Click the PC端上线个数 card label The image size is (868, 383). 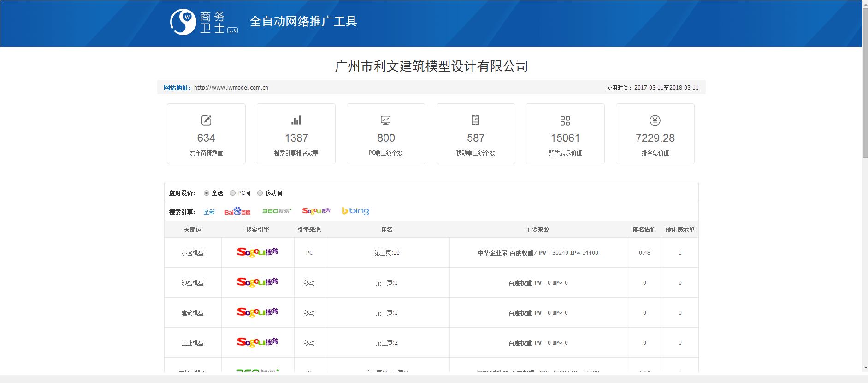pyautogui.click(x=386, y=153)
